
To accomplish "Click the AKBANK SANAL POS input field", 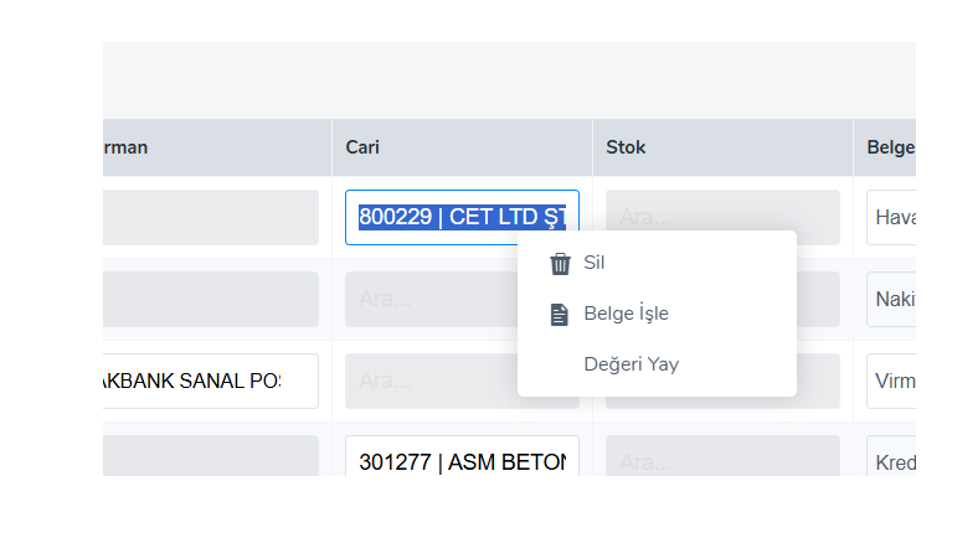I will [x=210, y=381].
